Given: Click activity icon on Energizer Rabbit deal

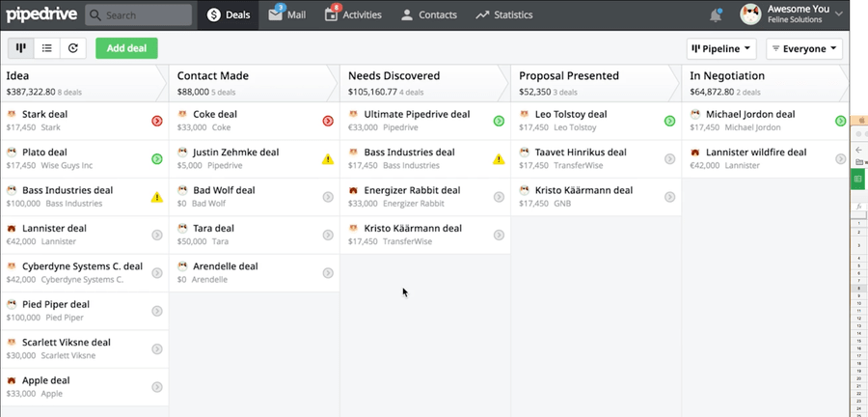Looking at the screenshot, I should click(x=499, y=197).
